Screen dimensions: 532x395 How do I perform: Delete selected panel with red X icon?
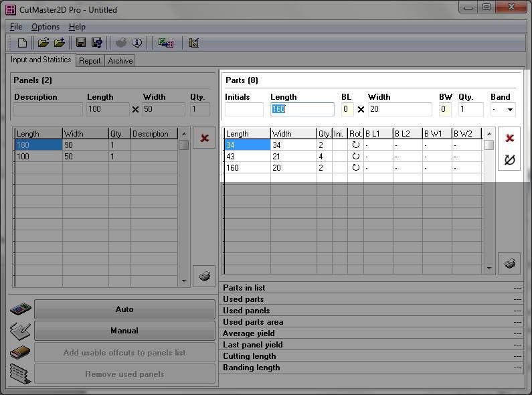pyautogui.click(x=204, y=138)
